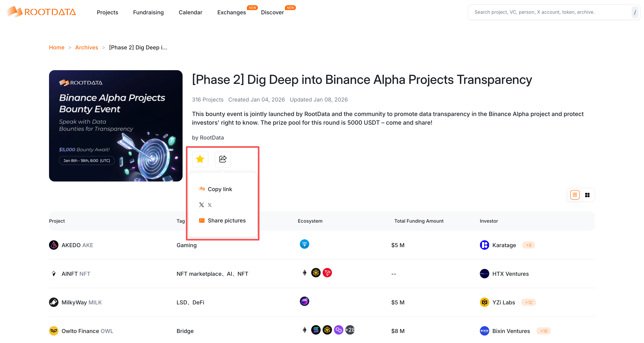The image size is (644, 343).
Task: Click the YZi Labs investor logo
Action: coord(484,302)
